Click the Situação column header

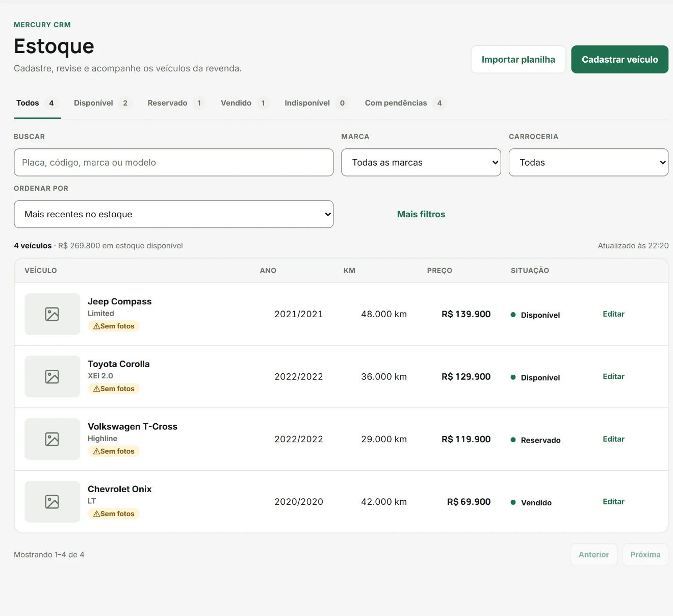[x=530, y=271]
